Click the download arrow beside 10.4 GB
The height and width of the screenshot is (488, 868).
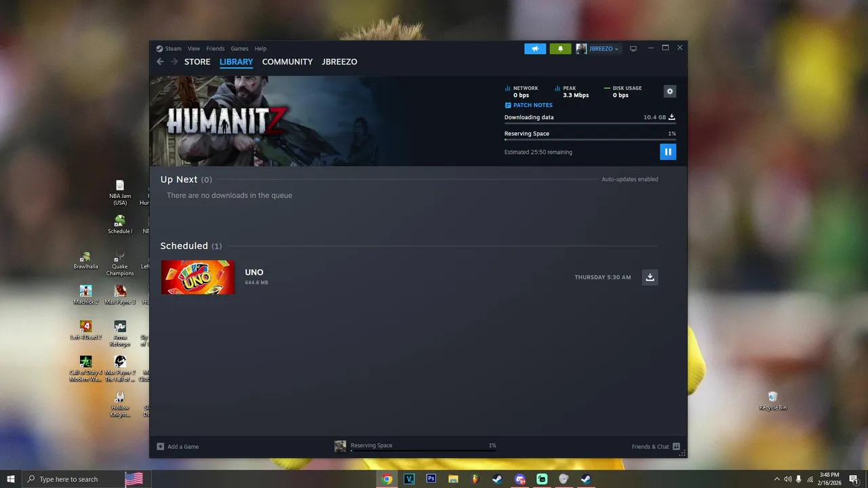pos(672,117)
